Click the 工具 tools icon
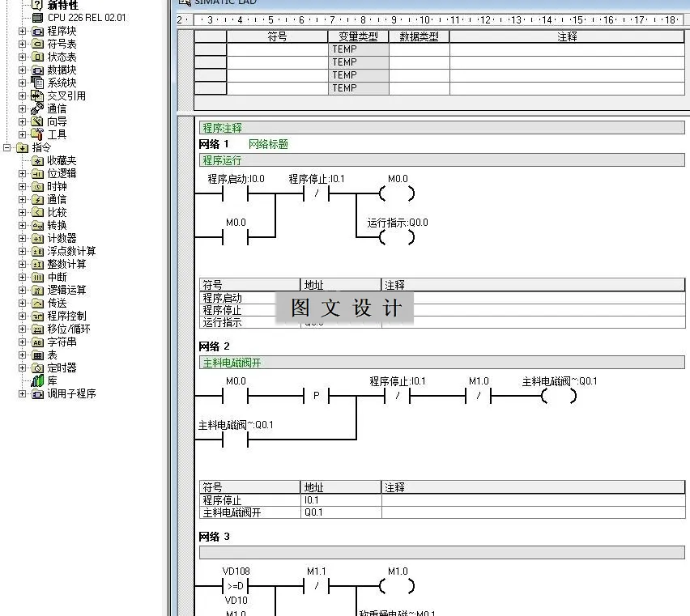 click(37, 134)
